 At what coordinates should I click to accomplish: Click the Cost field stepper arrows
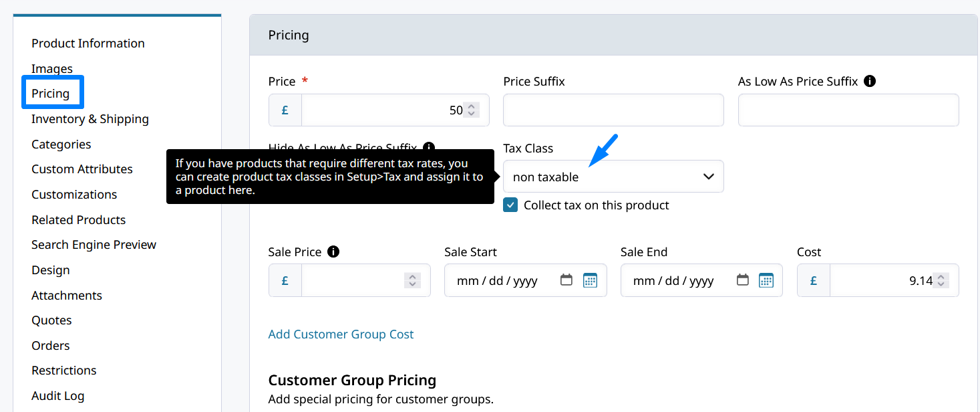point(941,281)
